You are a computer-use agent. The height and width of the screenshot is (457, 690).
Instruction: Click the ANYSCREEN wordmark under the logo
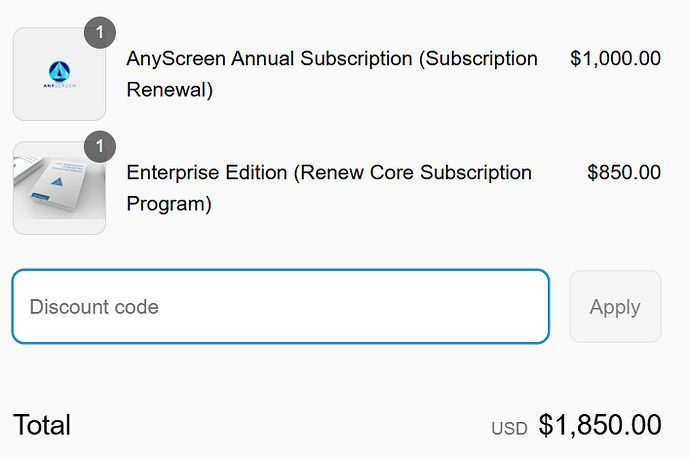59,86
